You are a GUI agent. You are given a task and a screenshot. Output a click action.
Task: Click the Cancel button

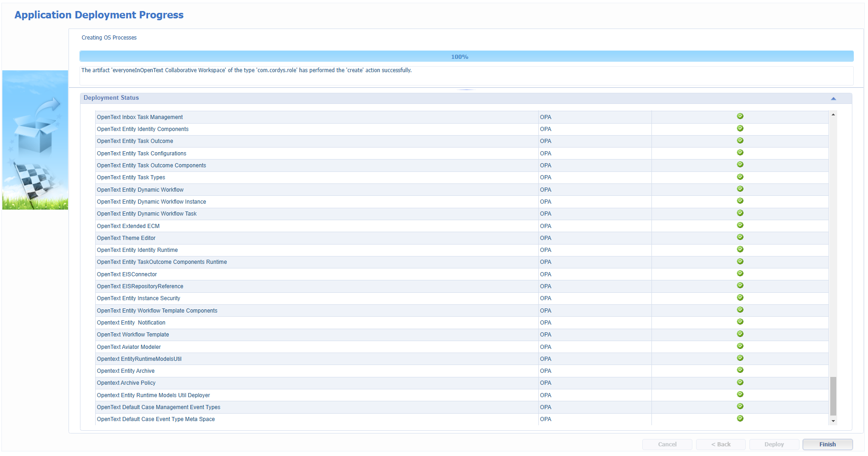[667, 445]
